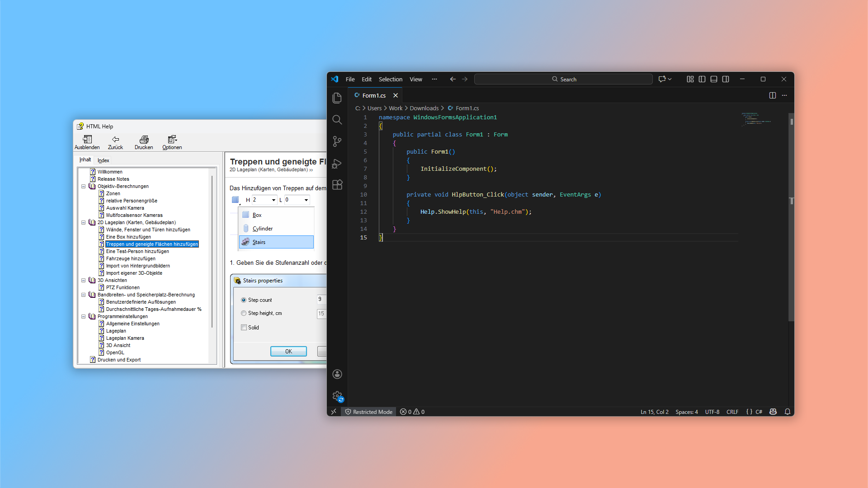Open the Search view in activity bar
Viewport: 868px width, 488px height.
[337, 120]
